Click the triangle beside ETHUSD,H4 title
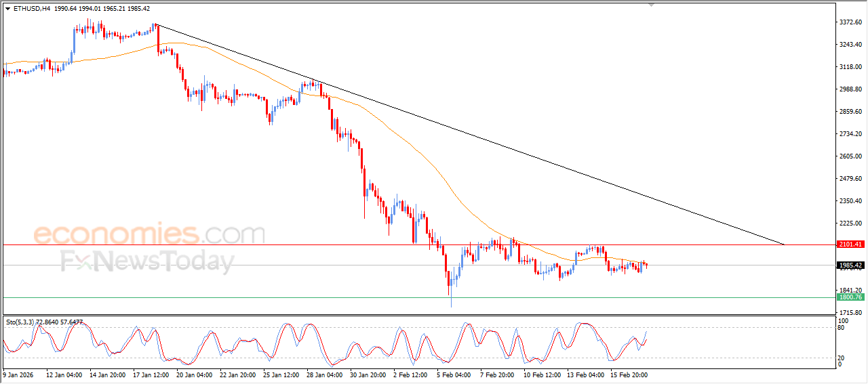This screenshot has width=868, height=384. pos(7,9)
